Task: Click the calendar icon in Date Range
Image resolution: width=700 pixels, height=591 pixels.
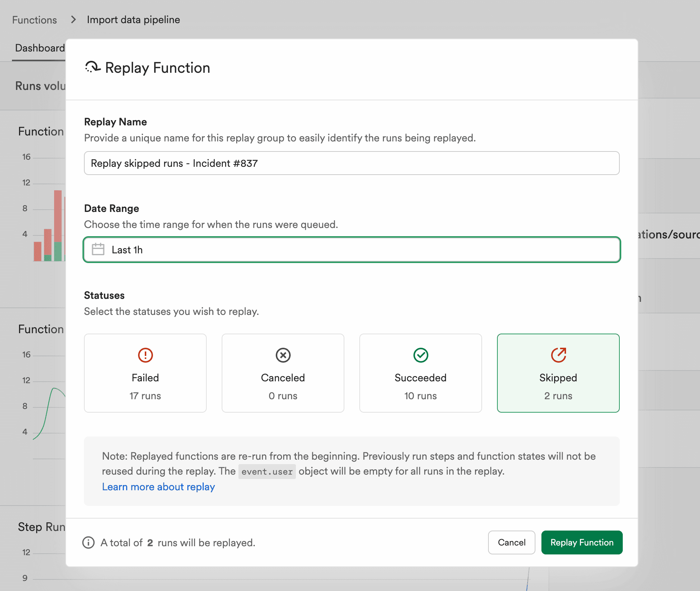Action: (x=99, y=249)
